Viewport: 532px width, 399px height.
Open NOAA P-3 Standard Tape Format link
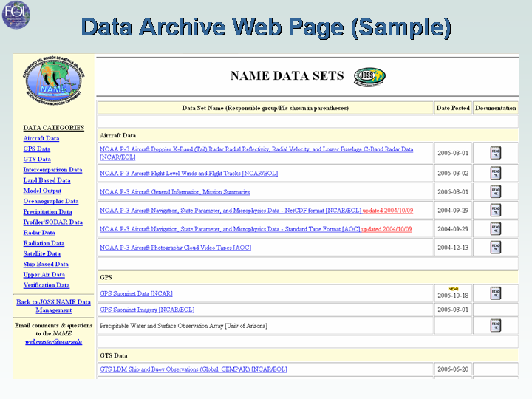(230, 229)
